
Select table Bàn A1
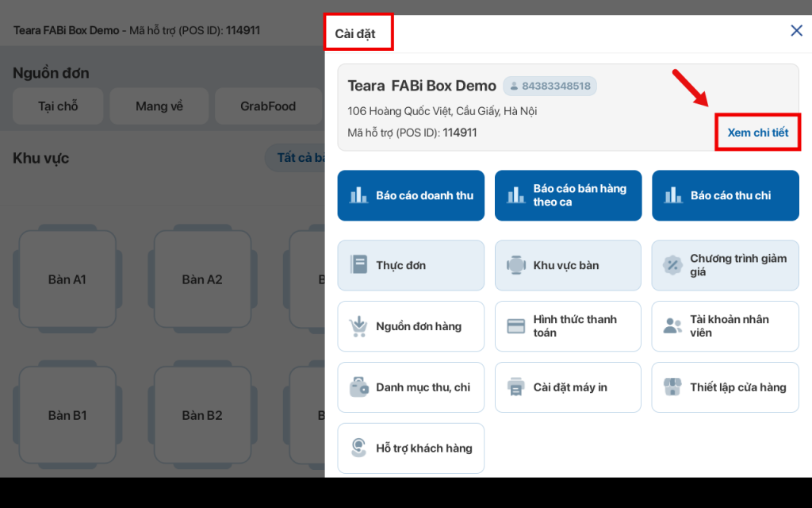[x=67, y=279]
